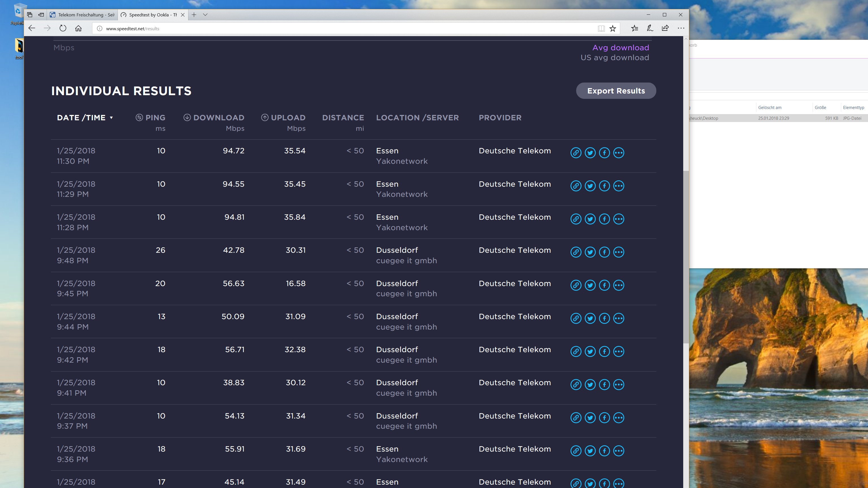
Task: Share 11:30 PM result on Facebook
Action: click(x=604, y=152)
